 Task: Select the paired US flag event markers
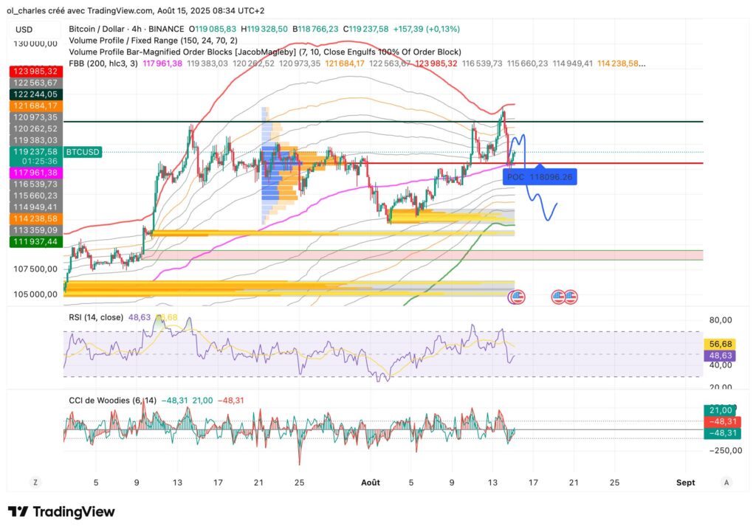(566, 297)
